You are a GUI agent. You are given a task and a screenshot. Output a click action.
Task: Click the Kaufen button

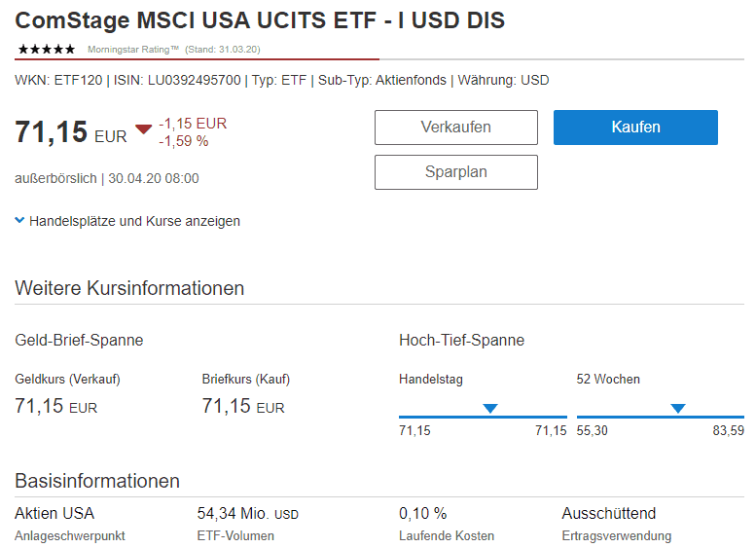[x=635, y=128]
